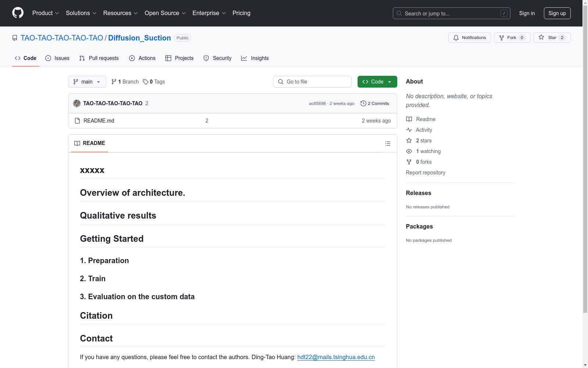Image resolution: width=588 pixels, height=368 pixels.
Task: Click the 'xxxxx' README title
Action: coord(92,170)
